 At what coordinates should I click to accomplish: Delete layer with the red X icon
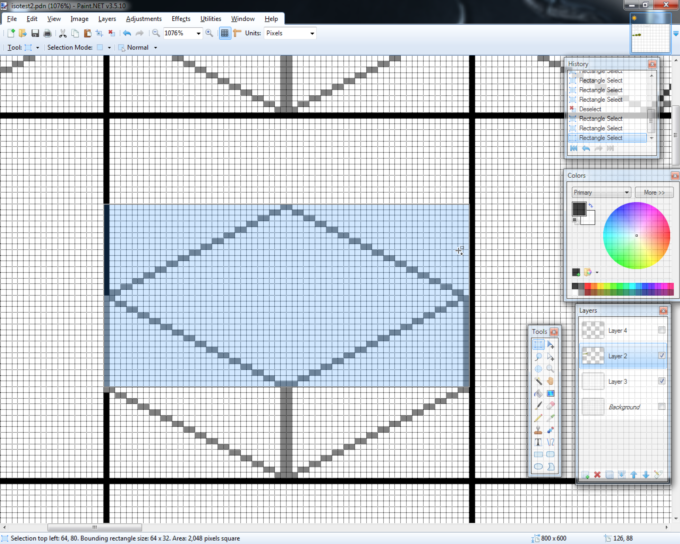point(597,475)
